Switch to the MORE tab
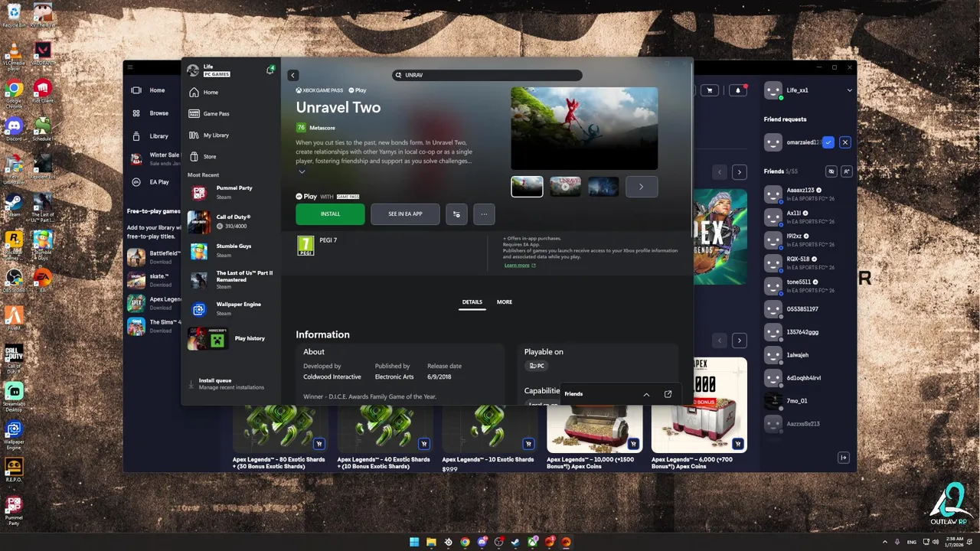This screenshot has width=980, height=551. pyautogui.click(x=505, y=302)
